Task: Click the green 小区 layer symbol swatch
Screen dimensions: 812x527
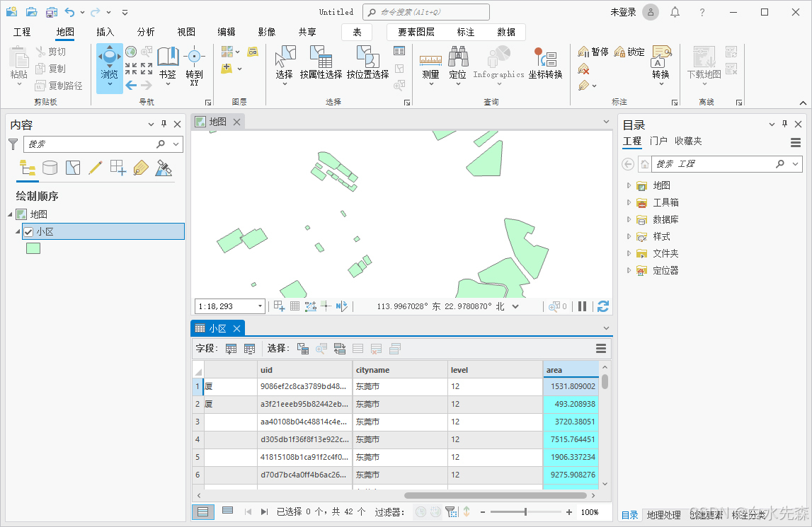Action: pos(33,248)
